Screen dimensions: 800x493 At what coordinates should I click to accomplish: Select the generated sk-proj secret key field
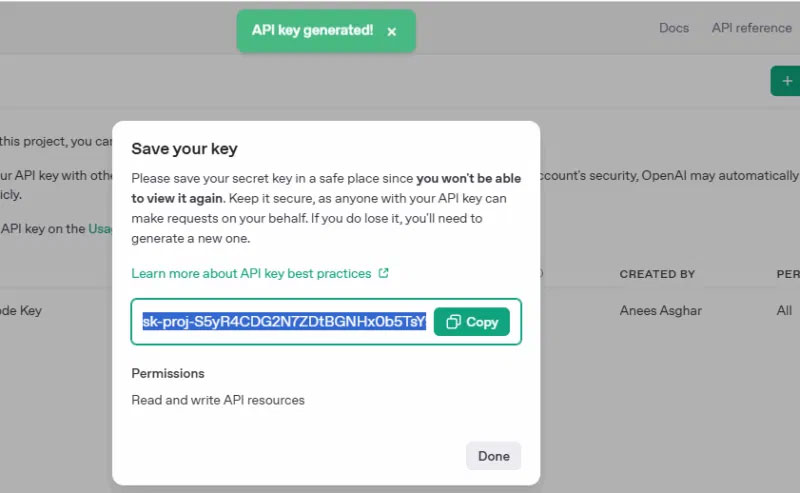coord(284,322)
